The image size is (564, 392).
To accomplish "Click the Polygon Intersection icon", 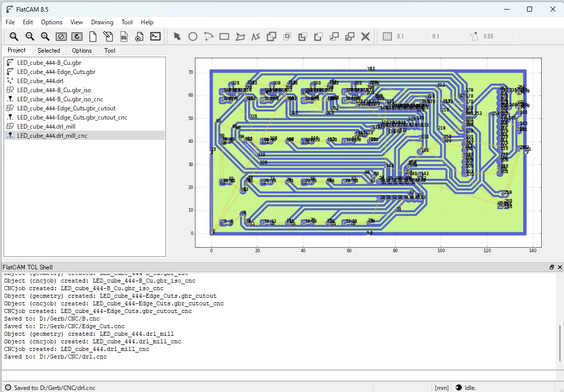I will (287, 36).
